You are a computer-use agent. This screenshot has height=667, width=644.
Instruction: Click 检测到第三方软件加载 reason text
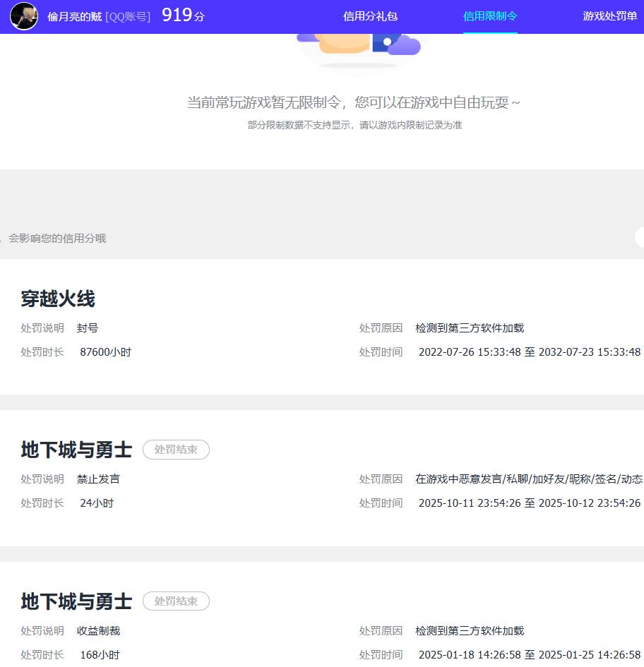472,328
